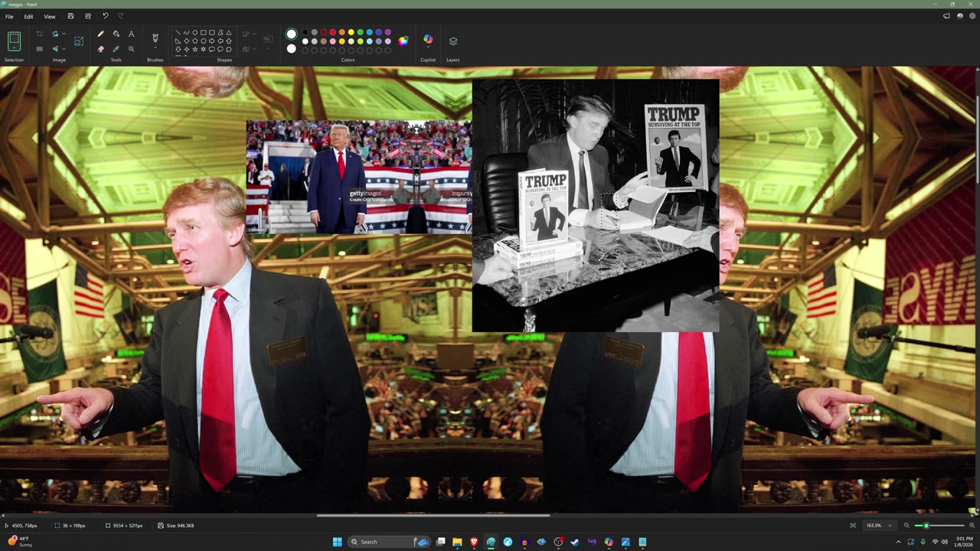Open Steam from the taskbar

[x=575, y=542]
